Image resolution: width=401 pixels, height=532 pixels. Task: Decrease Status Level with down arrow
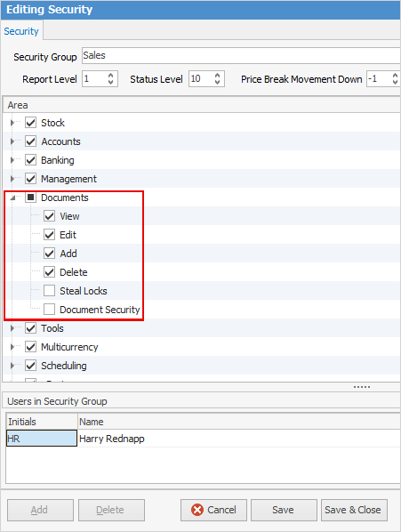click(x=217, y=83)
